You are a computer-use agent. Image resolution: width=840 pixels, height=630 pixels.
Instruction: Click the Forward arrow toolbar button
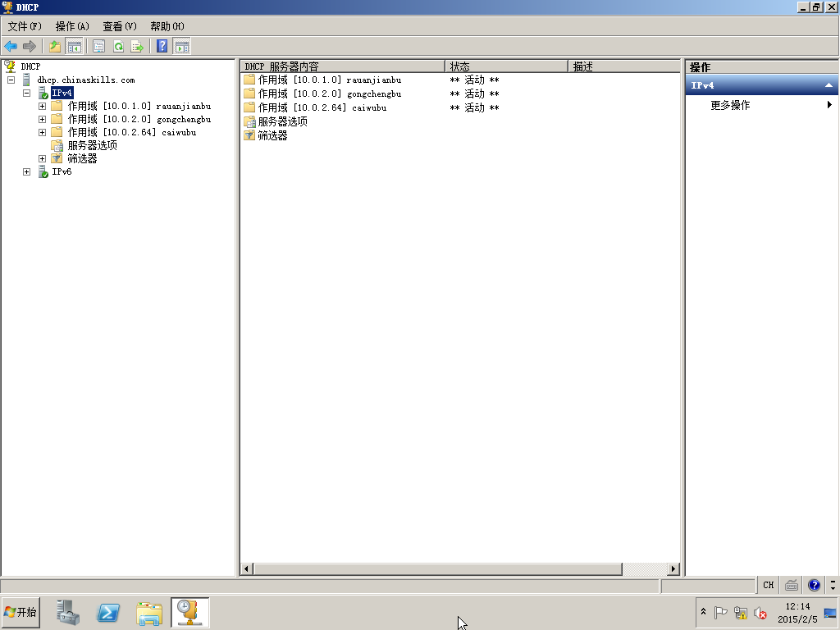[x=30, y=47]
